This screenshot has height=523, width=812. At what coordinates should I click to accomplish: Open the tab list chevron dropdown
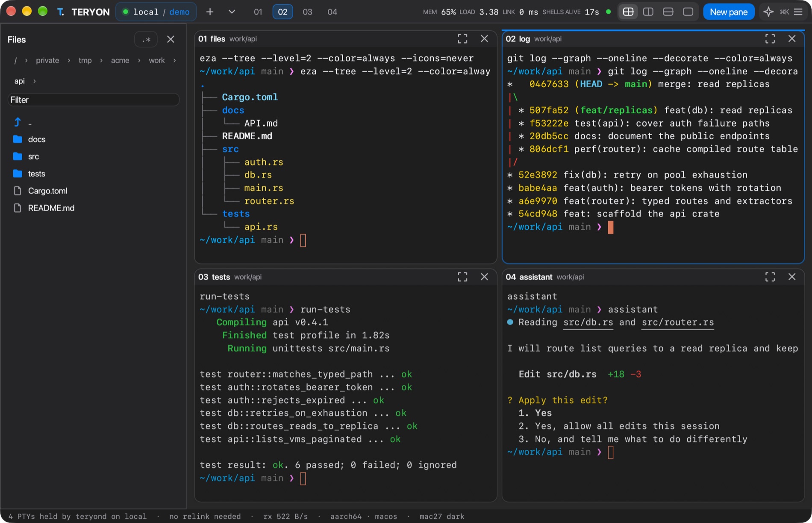232,12
